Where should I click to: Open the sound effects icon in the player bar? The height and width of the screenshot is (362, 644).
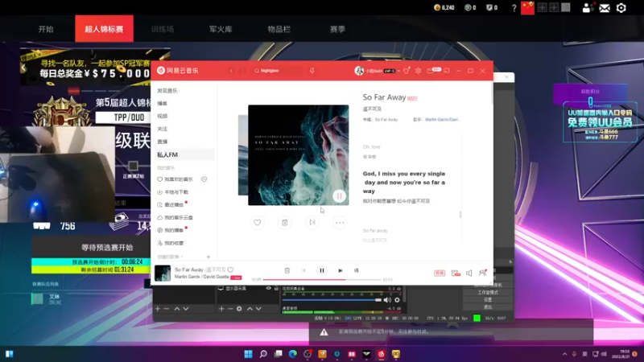point(456,273)
